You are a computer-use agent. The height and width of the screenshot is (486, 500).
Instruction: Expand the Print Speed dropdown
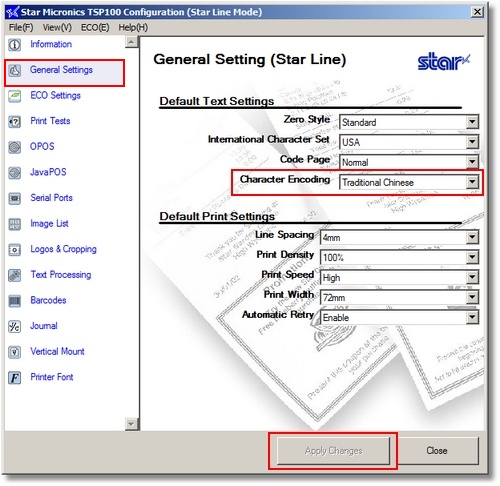(x=472, y=277)
